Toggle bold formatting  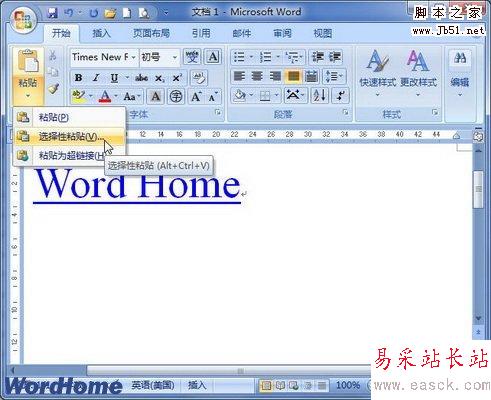79,78
